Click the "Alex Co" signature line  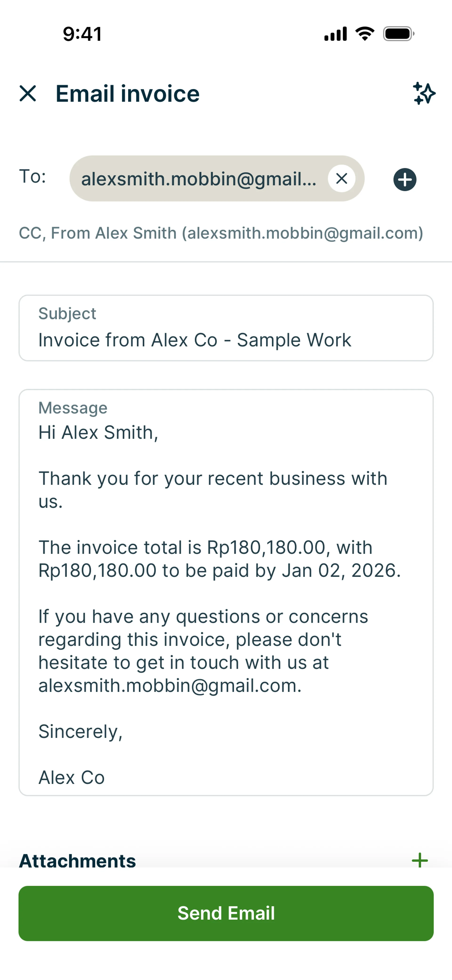click(x=72, y=778)
